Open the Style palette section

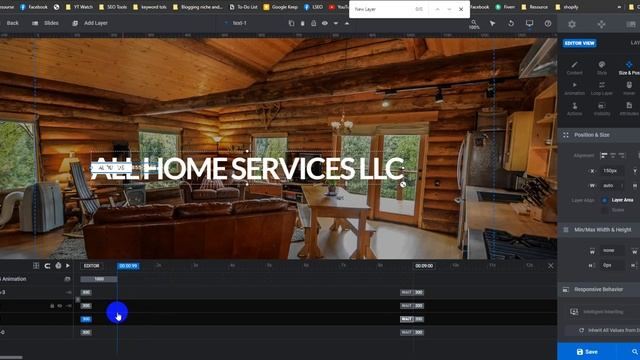(x=602, y=68)
